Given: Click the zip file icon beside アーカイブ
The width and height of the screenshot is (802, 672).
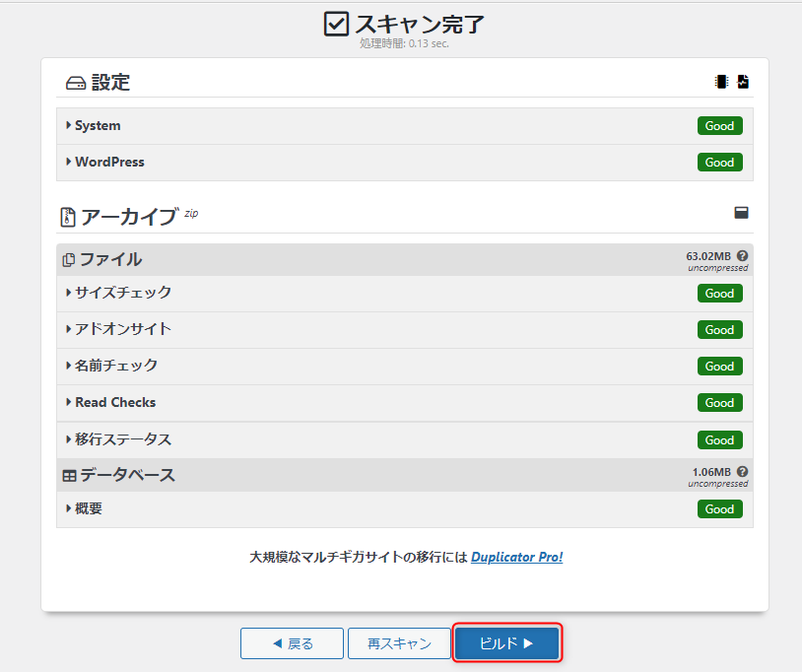Looking at the screenshot, I should [x=68, y=217].
